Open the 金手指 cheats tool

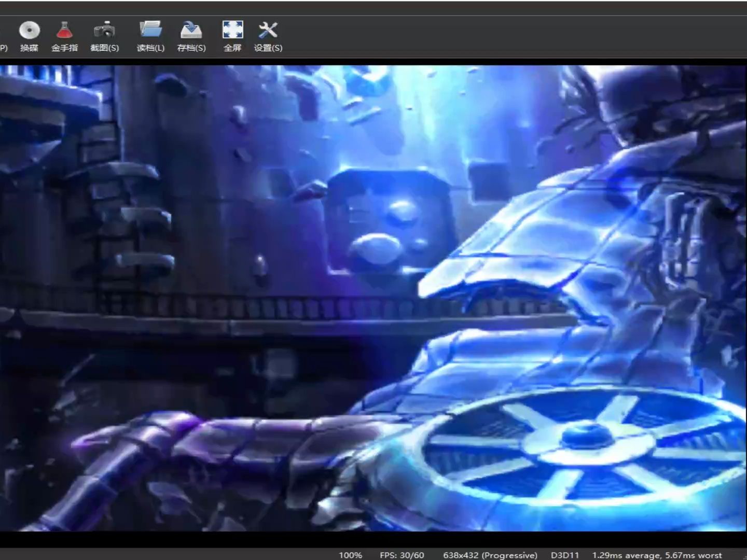pyautogui.click(x=64, y=36)
